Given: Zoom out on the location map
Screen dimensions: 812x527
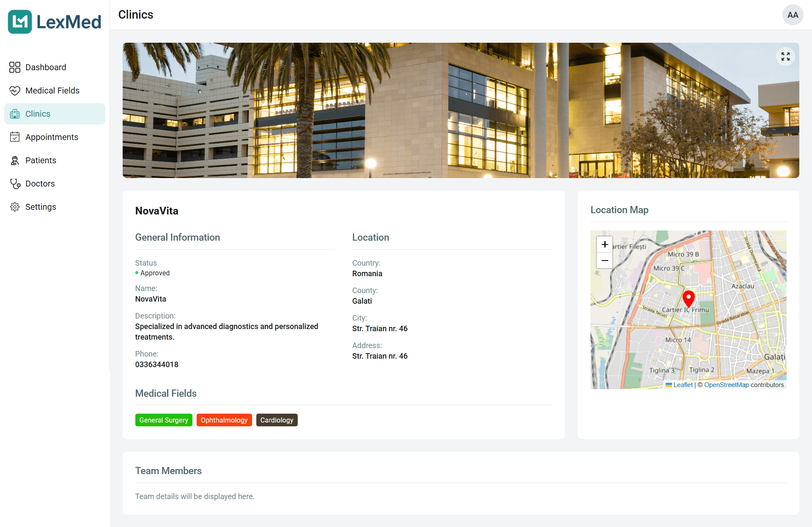Looking at the screenshot, I should pyautogui.click(x=605, y=261).
